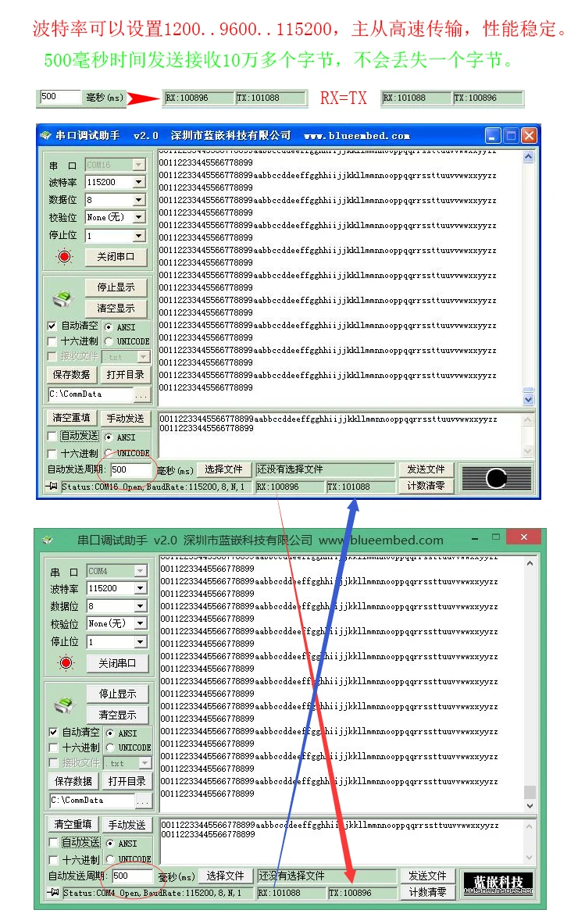Enable receive 十六进制 checkbox in upper window
Screen dimensions: 578x924
[52, 341]
